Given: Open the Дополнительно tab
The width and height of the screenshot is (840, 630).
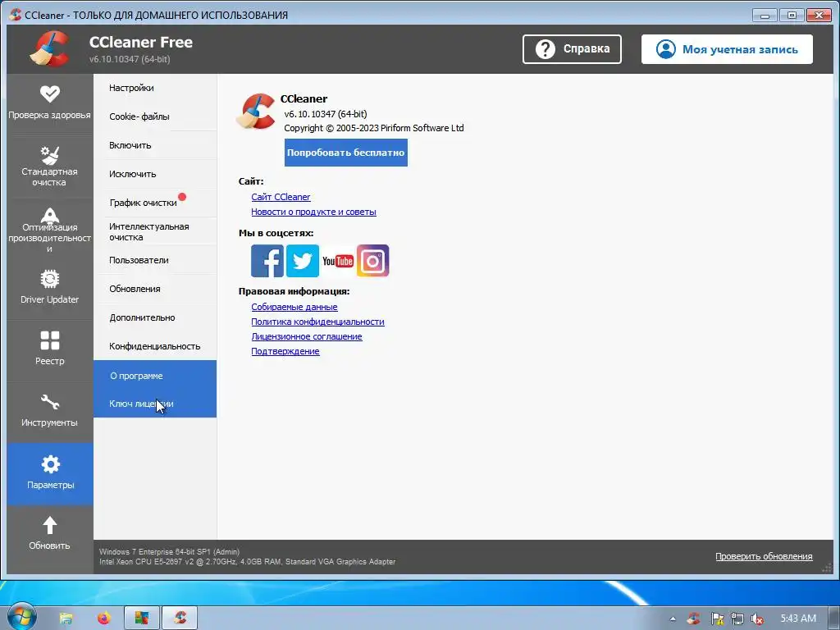Looking at the screenshot, I should (155, 317).
